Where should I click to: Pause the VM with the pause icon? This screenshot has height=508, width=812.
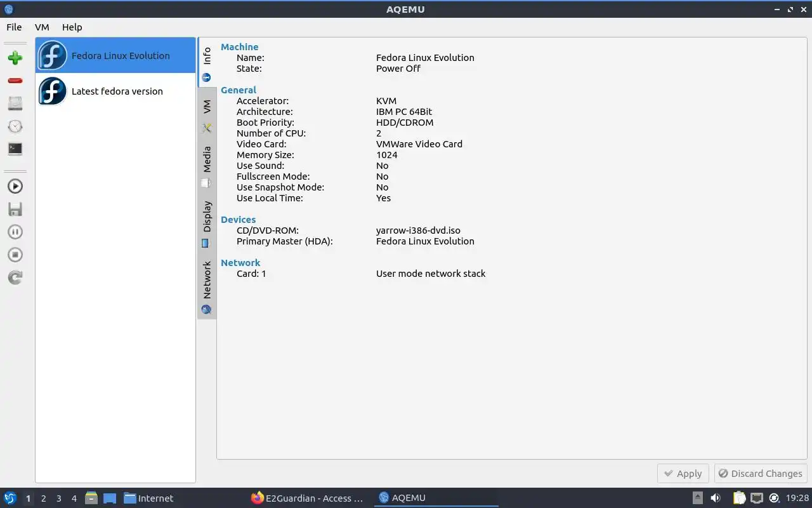coord(15,232)
